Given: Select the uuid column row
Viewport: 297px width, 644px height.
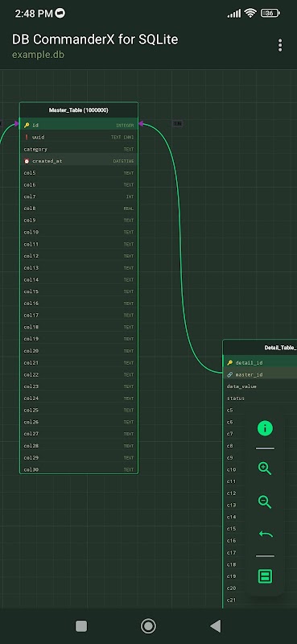Looking at the screenshot, I should click(79, 137).
